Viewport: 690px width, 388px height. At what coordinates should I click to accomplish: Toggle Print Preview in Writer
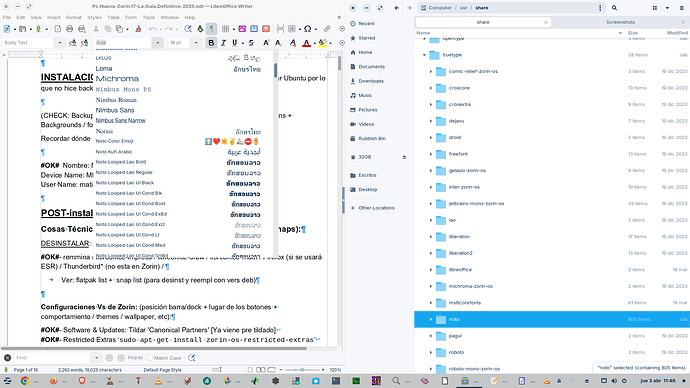82,29
